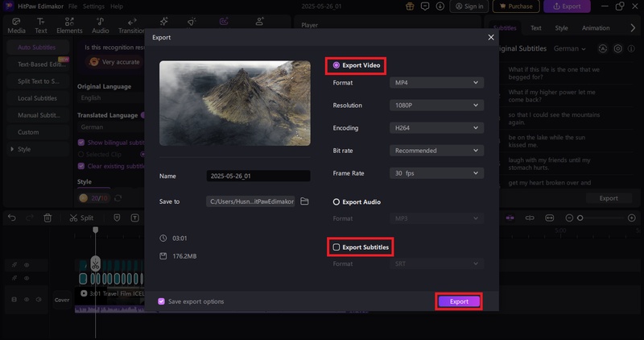Viewport: 644px width, 340px height.
Task: Click the Purchase button
Action: click(x=516, y=6)
